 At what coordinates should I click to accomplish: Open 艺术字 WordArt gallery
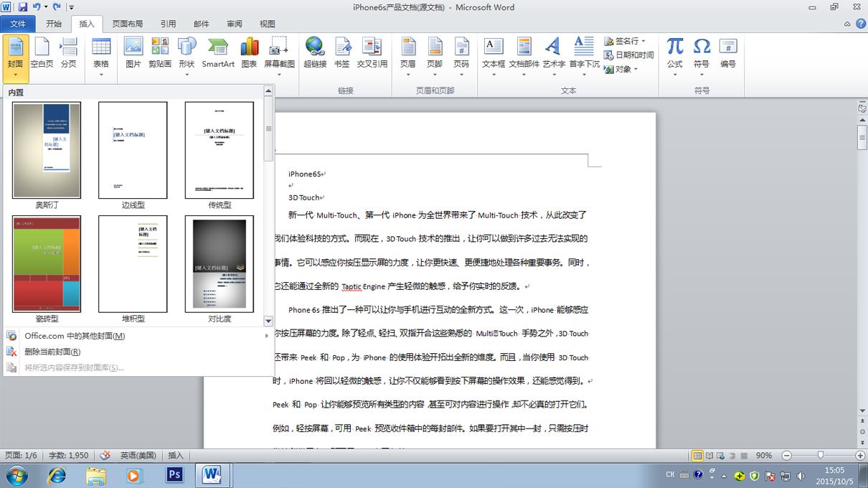tap(553, 57)
